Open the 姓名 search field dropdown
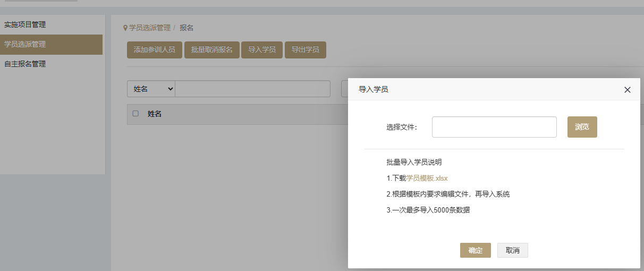Image resolution: width=644 pixels, height=271 pixels. [x=151, y=89]
